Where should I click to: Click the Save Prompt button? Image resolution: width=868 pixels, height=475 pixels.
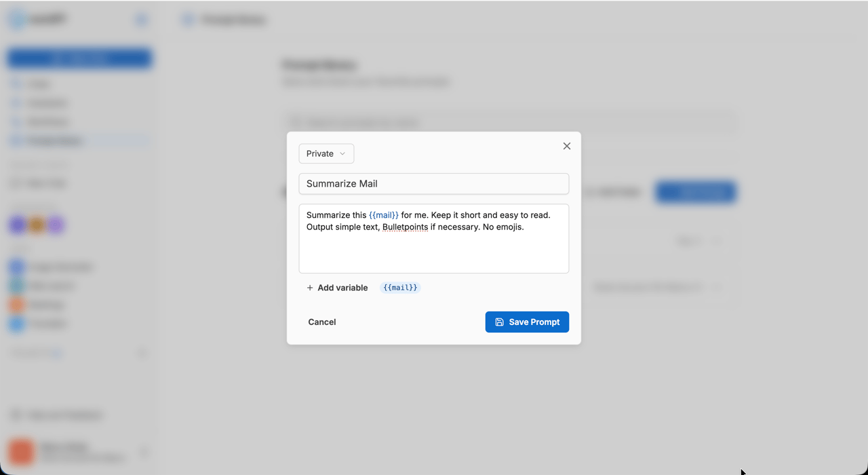527,322
